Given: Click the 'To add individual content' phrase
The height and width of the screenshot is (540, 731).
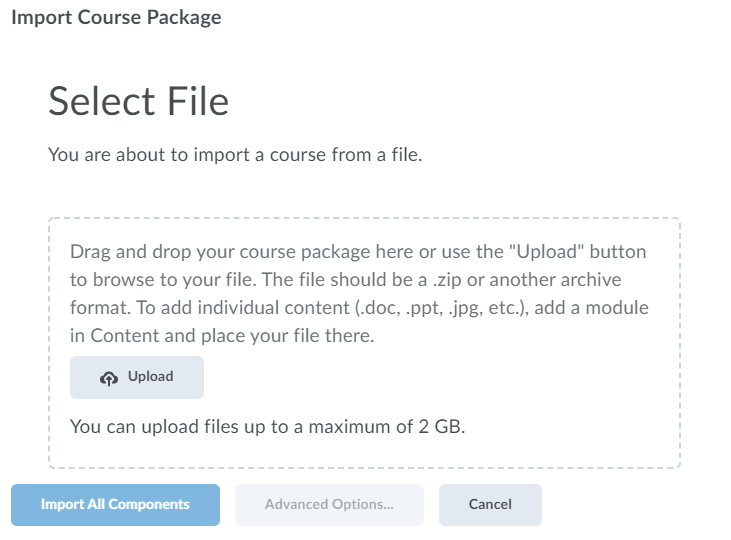Looking at the screenshot, I should tap(180, 307).
